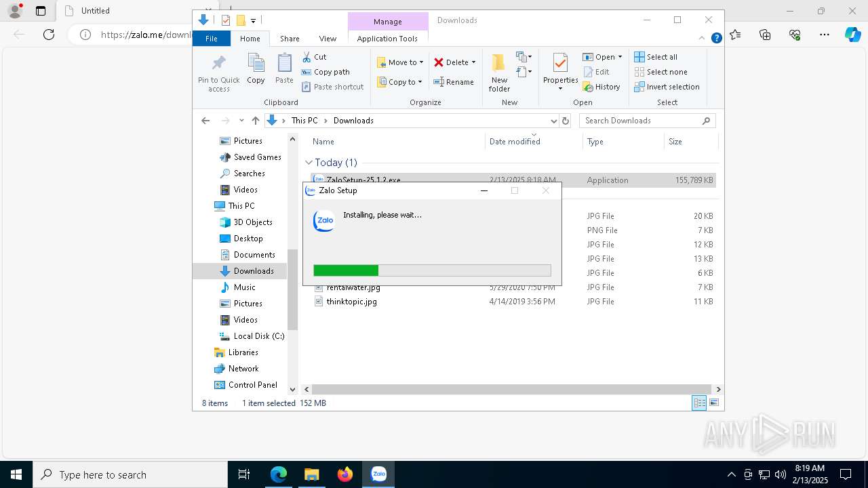Open the Easy access dropdown icon
Screen dimensions: 868x488
point(524,71)
